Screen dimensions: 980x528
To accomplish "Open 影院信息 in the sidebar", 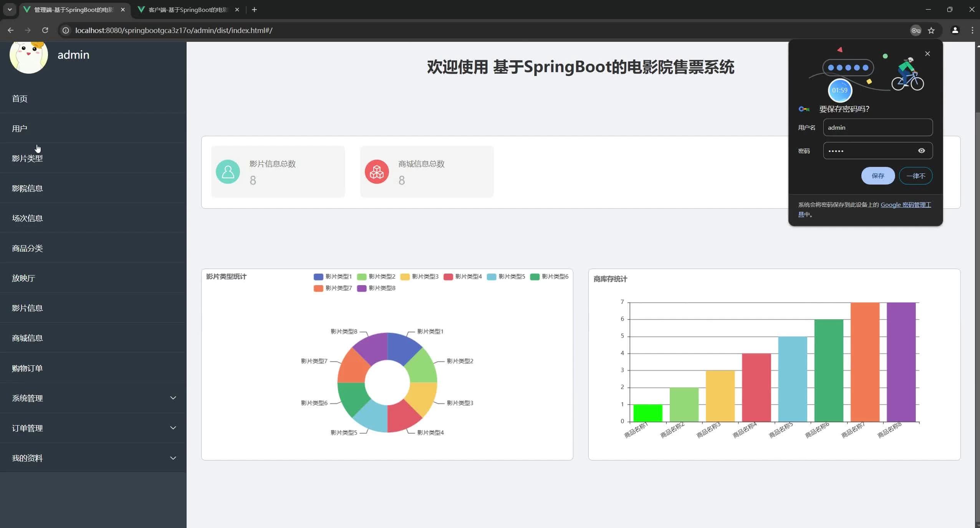I will 27,188.
